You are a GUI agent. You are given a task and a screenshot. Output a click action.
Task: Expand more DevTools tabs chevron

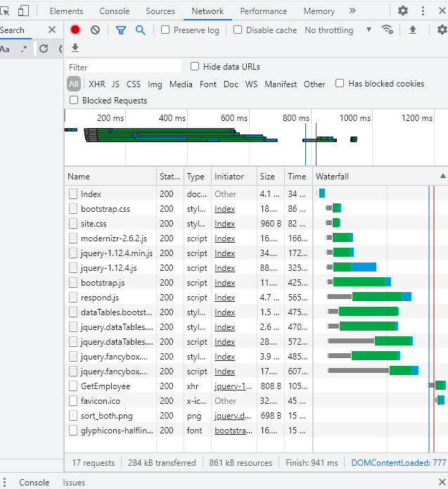(x=352, y=11)
